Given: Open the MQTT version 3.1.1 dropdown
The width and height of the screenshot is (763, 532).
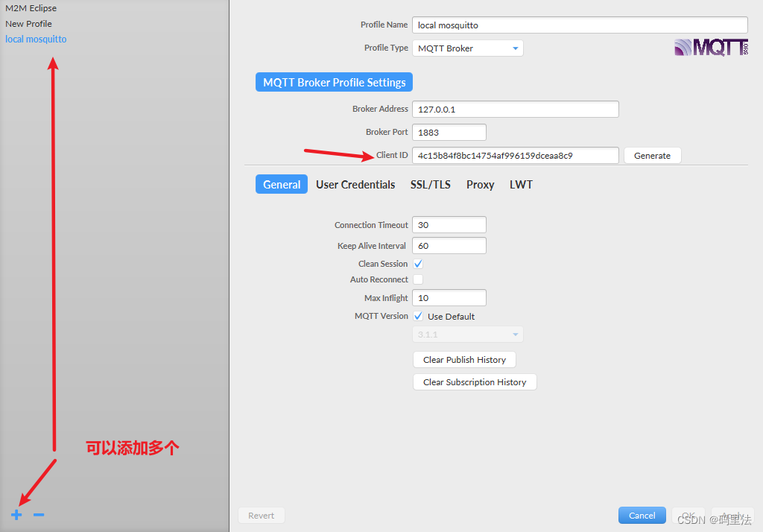Looking at the screenshot, I should tap(468, 335).
